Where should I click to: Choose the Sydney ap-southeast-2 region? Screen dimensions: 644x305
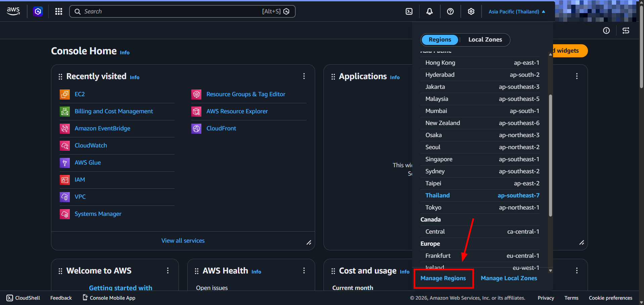480,171
